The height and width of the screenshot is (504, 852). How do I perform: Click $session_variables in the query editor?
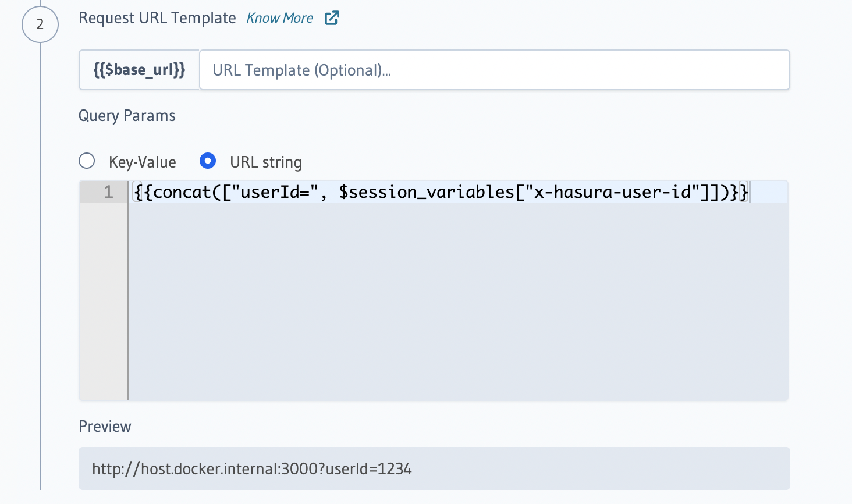click(x=426, y=192)
